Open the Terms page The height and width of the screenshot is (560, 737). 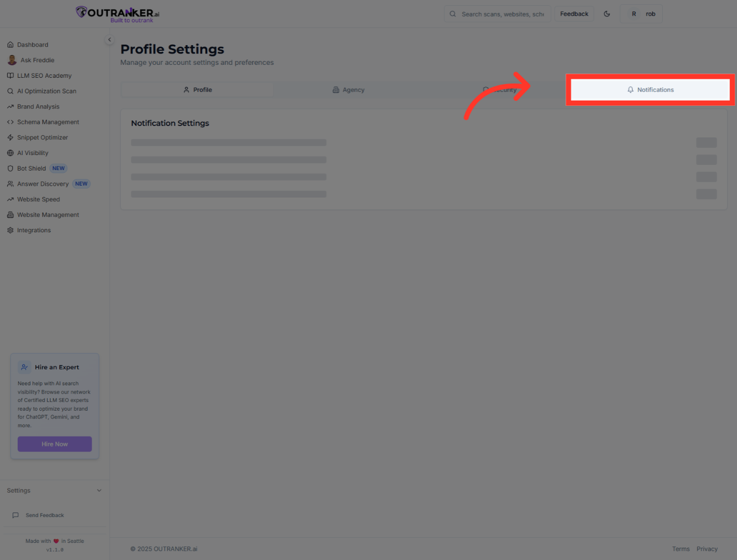click(681, 549)
